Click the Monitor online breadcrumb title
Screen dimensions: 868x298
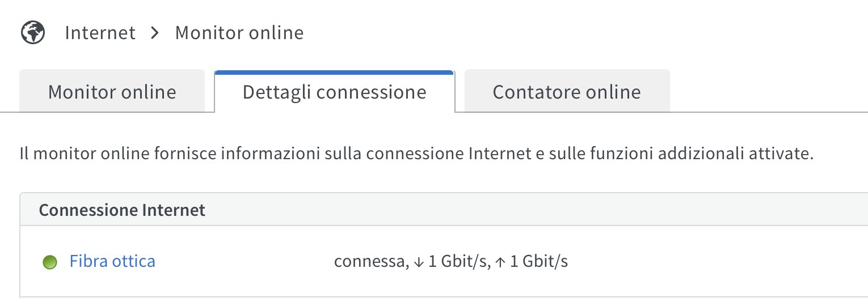[x=239, y=33]
